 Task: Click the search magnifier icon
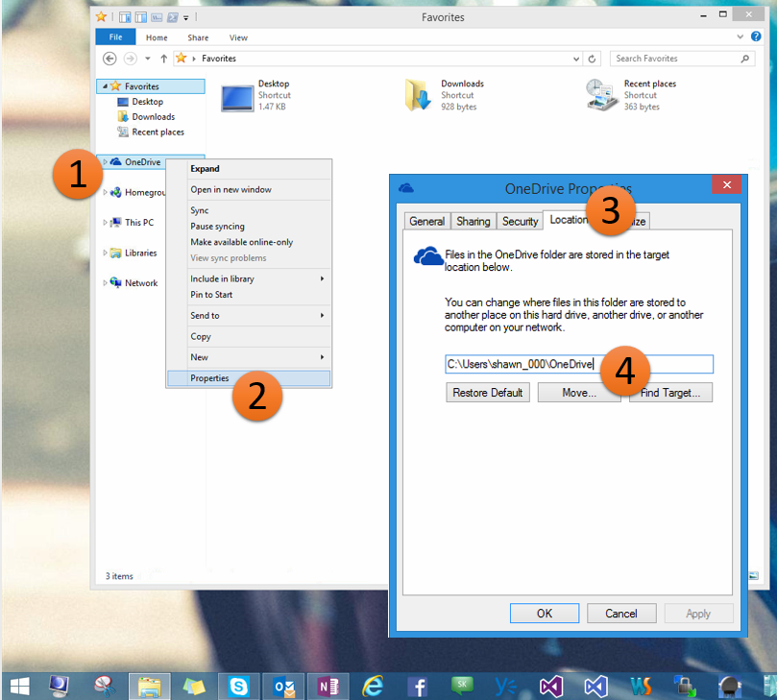point(744,59)
